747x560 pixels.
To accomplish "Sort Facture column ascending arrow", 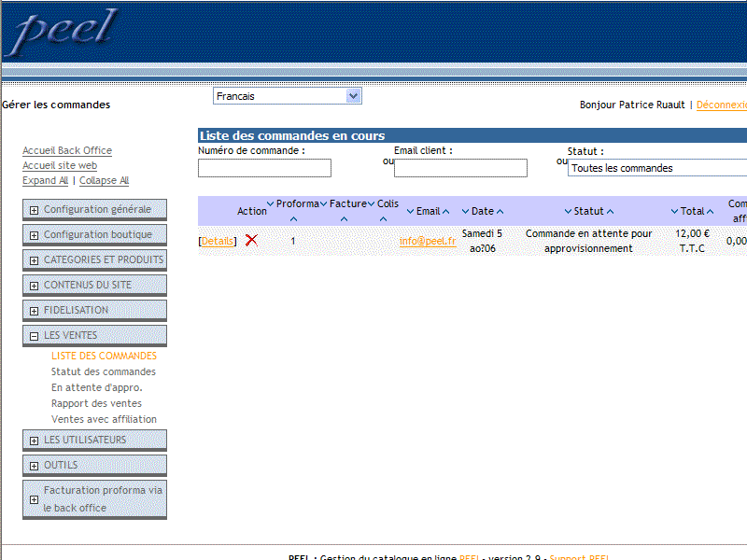I will (344, 219).
